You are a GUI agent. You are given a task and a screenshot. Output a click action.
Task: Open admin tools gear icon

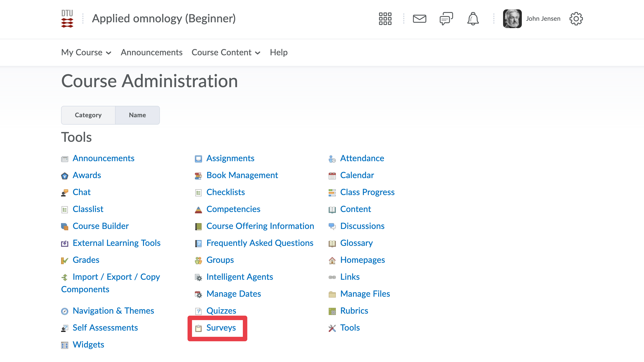coord(576,19)
